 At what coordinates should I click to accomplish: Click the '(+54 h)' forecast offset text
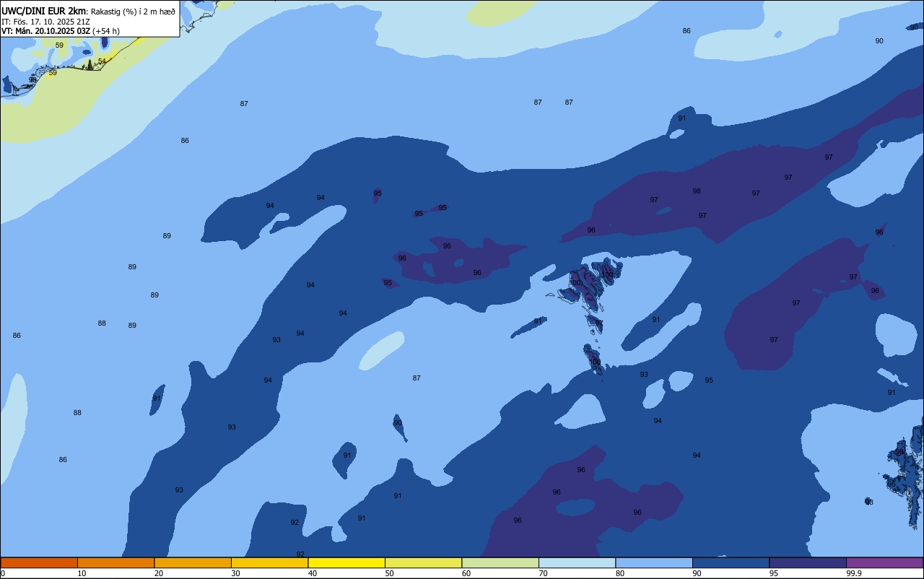click(106, 31)
